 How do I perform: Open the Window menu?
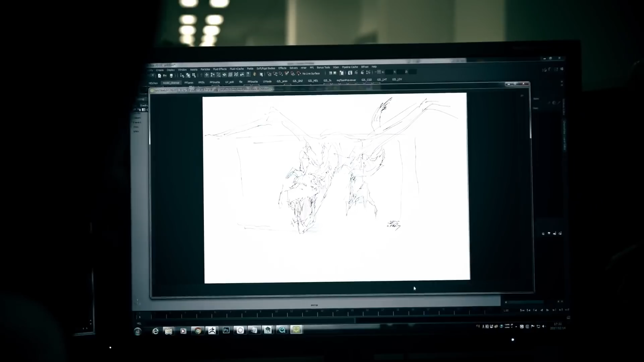(182, 70)
